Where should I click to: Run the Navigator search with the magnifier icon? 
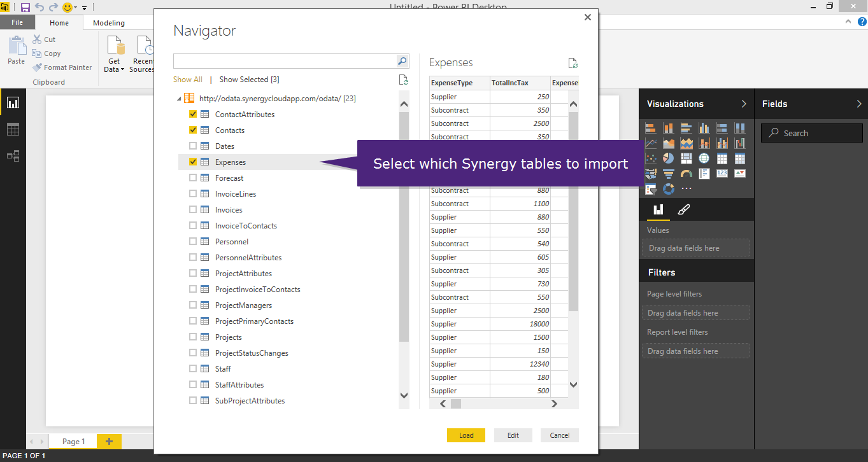pos(402,61)
